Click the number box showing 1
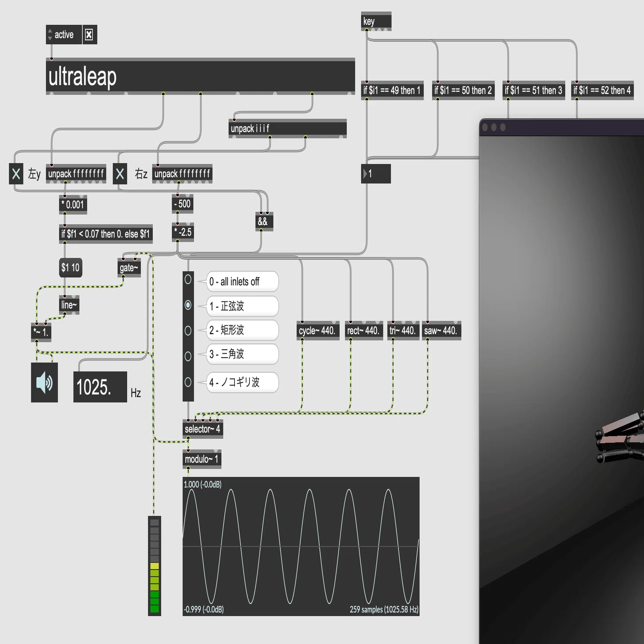 click(x=376, y=174)
